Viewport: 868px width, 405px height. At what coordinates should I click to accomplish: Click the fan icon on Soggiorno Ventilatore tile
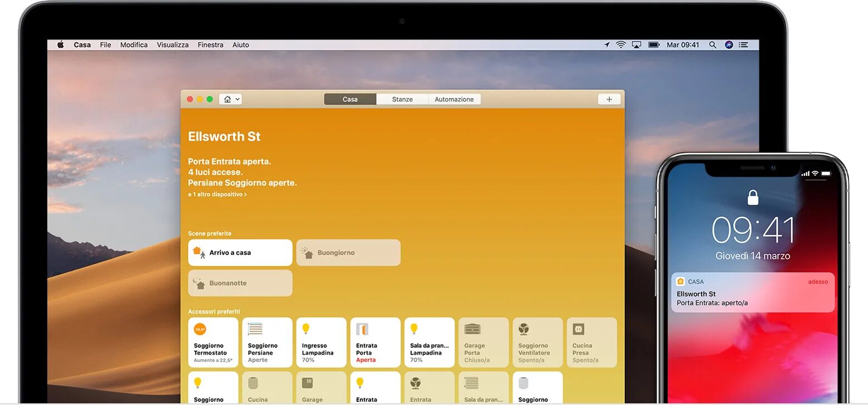[524, 329]
